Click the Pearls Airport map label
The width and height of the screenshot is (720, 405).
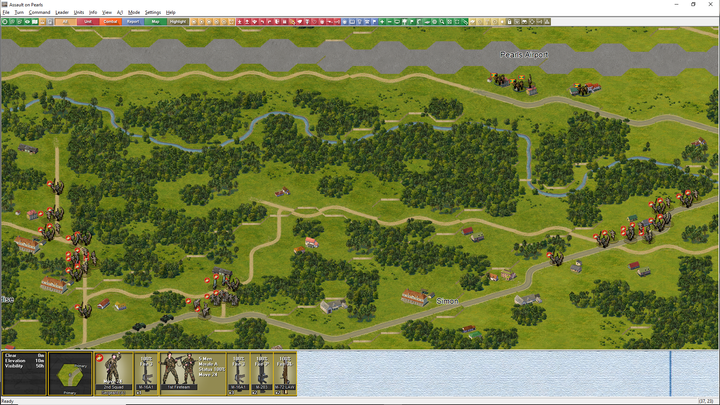pos(524,55)
